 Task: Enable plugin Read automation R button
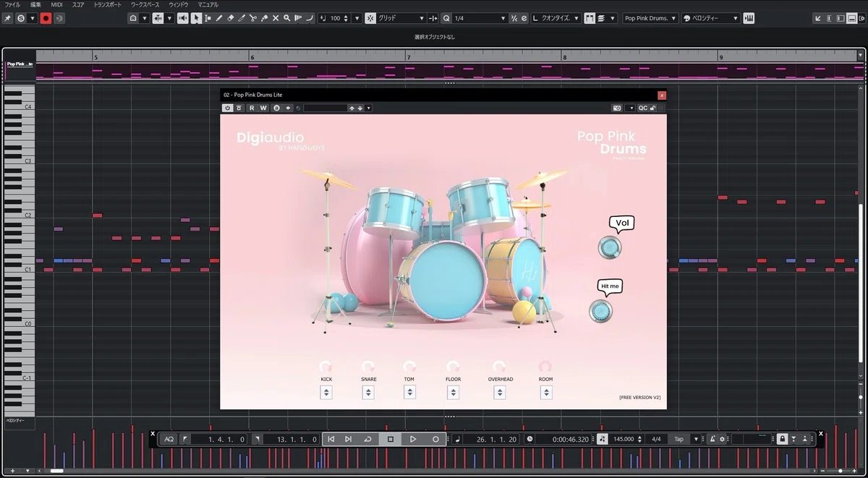coord(252,108)
